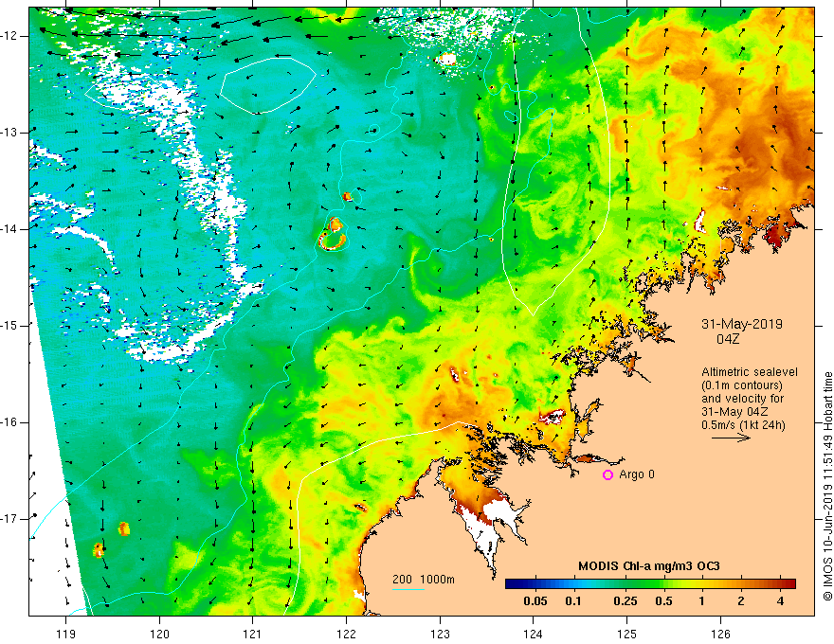Click the '-13' latitude axis label
The height and width of the screenshot is (644, 834).
pos(10,133)
